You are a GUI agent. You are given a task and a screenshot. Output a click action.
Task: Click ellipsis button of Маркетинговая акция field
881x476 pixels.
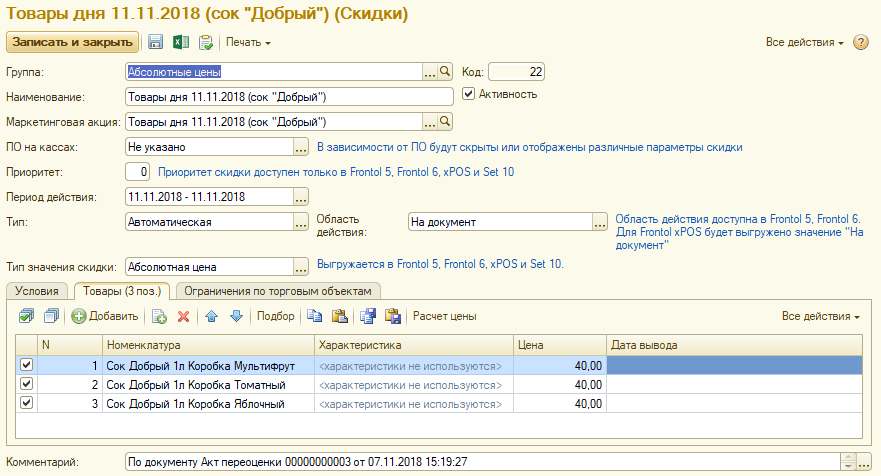click(x=430, y=122)
